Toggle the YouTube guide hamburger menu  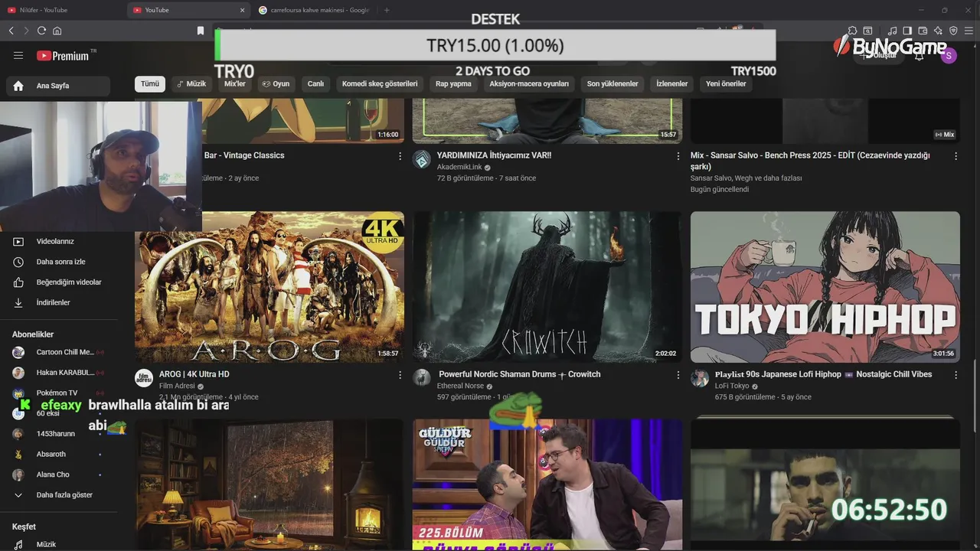(x=18, y=55)
